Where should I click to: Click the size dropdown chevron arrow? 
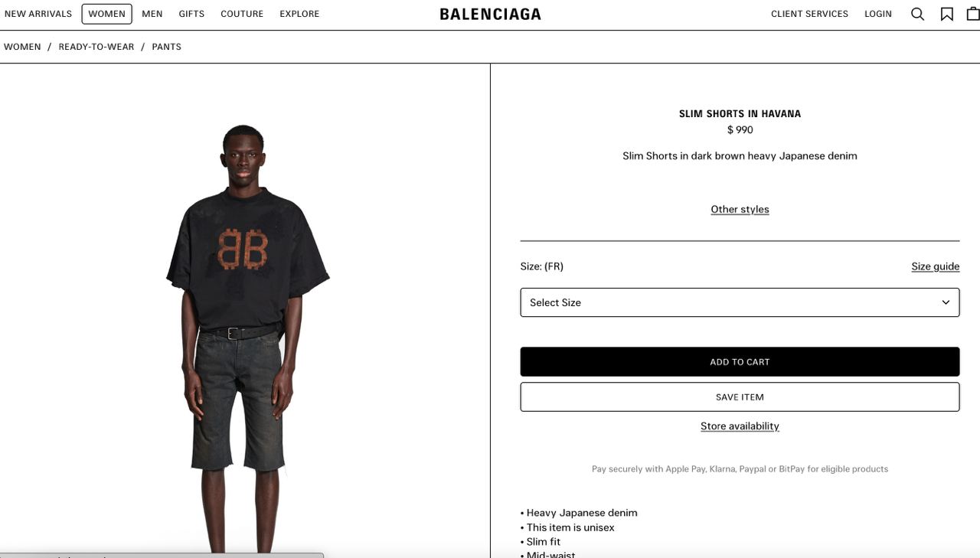946,302
